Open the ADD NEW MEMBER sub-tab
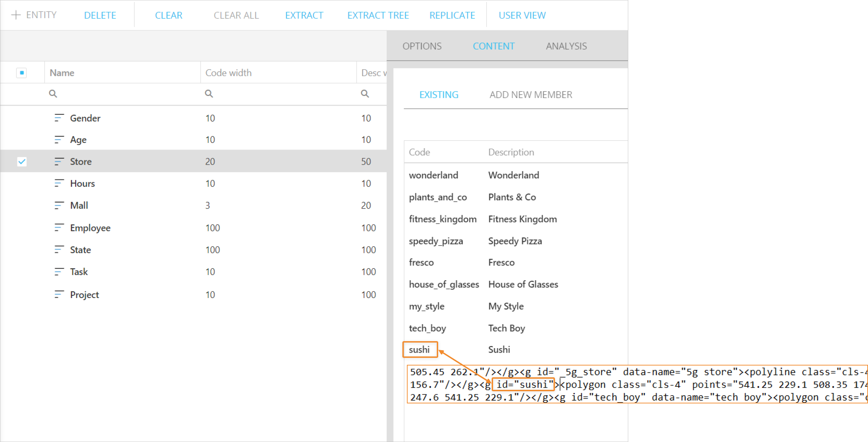Screen dimensions: 868x442 [x=531, y=95]
